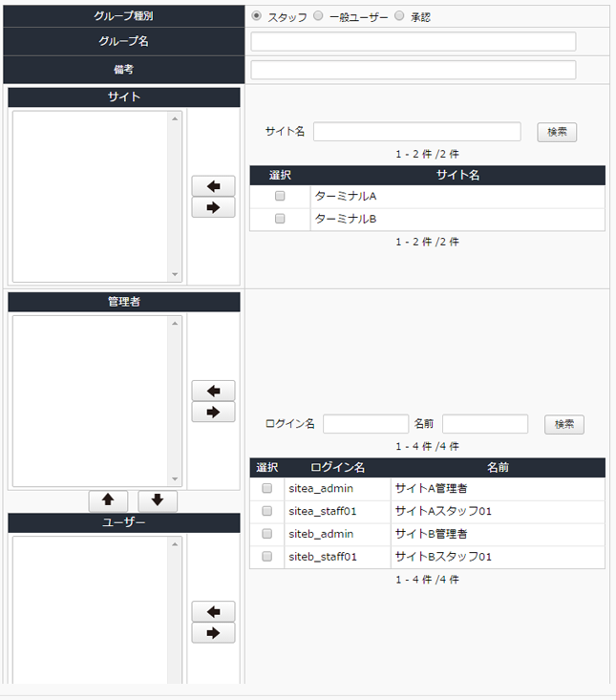The width and height of the screenshot is (616, 700).
Task: Click the サイトBスタッフ01 name cell
Action: tap(499, 557)
